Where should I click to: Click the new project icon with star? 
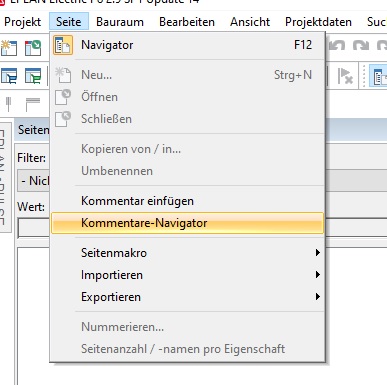click(9, 47)
